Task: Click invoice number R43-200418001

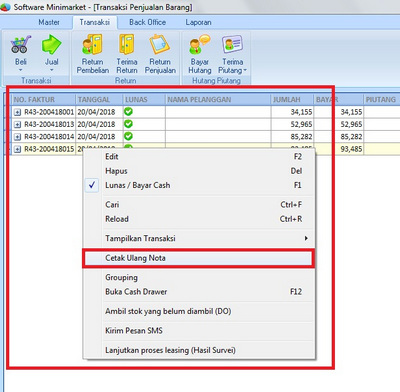Action: click(x=49, y=112)
